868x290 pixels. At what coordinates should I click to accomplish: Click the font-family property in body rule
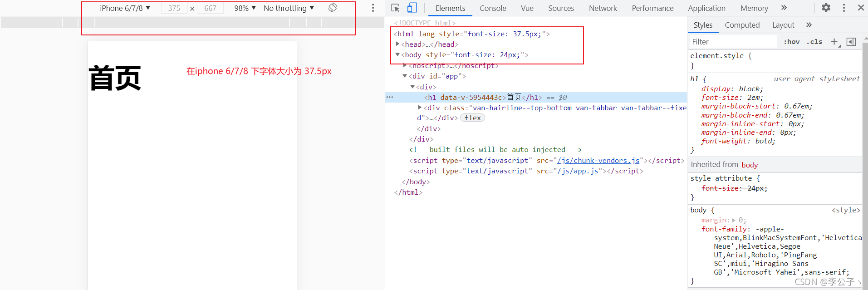(x=725, y=229)
